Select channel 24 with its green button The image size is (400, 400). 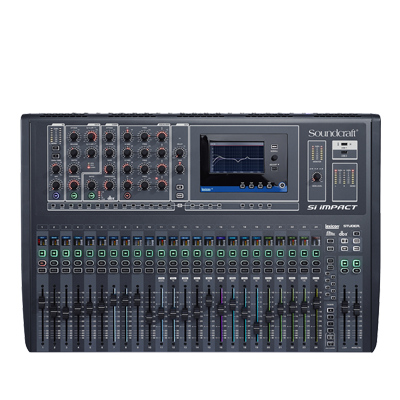pyautogui.click(x=316, y=254)
